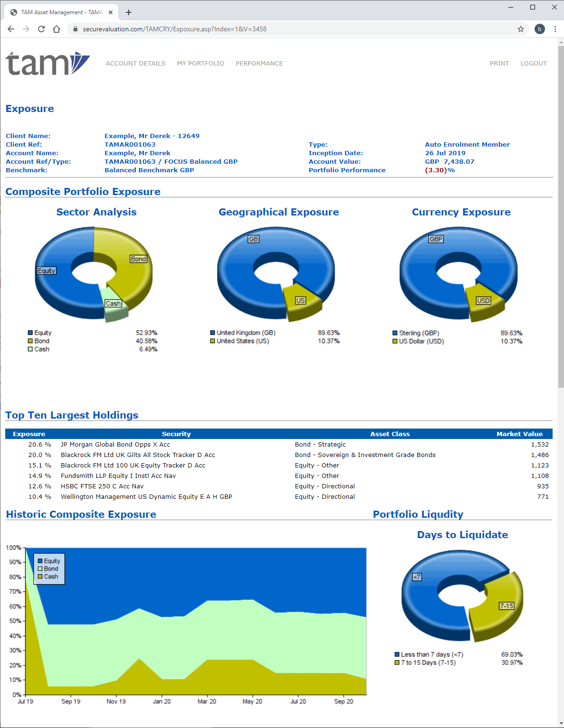Image resolution: width=564 pixels, height=728 pixels.
Task: Click the Bond - Strategic asset class cell
Action: pos(320,445)
